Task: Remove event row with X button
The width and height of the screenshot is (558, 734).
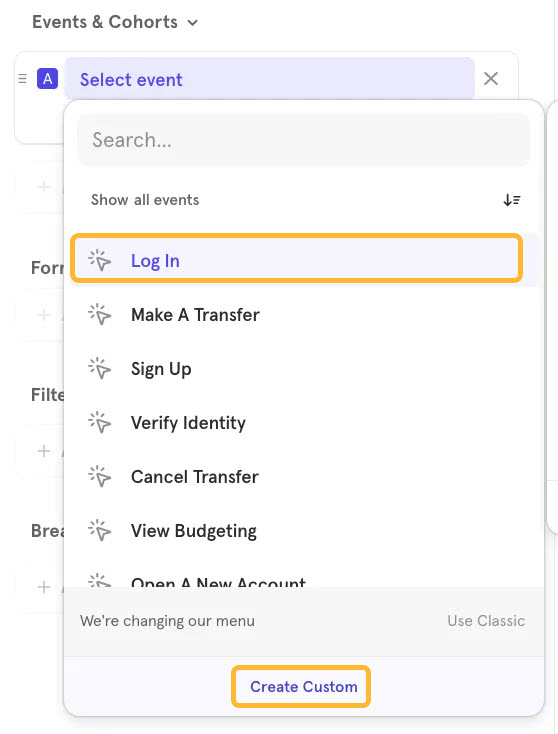Action: point(491,79)
